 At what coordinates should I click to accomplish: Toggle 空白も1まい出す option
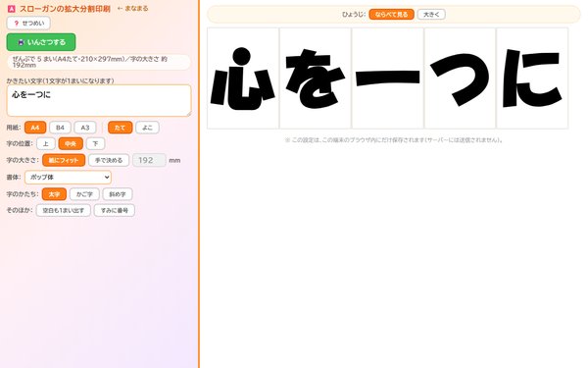point(64,210)
